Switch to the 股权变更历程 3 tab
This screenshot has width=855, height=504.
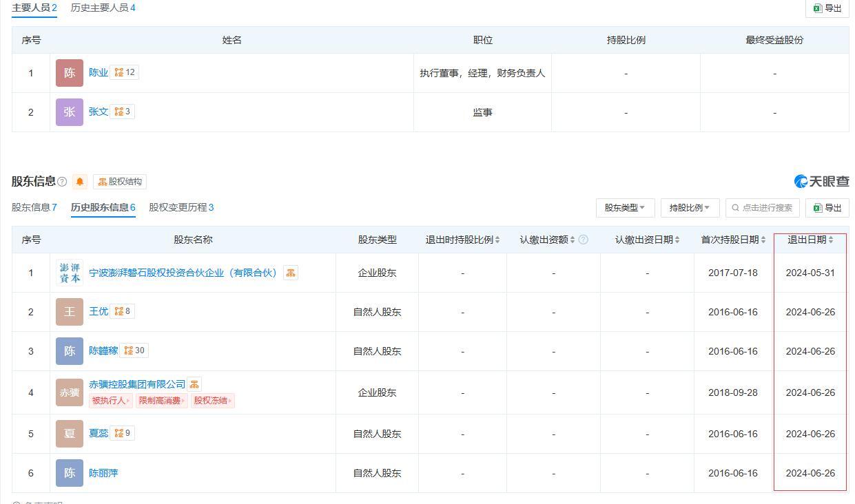point(181,207)
